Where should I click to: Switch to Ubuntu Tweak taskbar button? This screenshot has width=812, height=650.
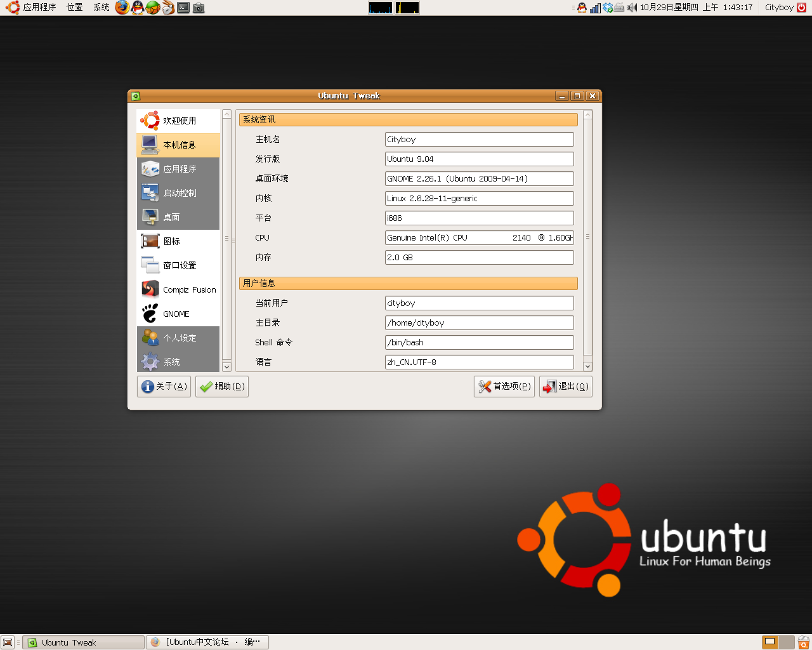84,642
